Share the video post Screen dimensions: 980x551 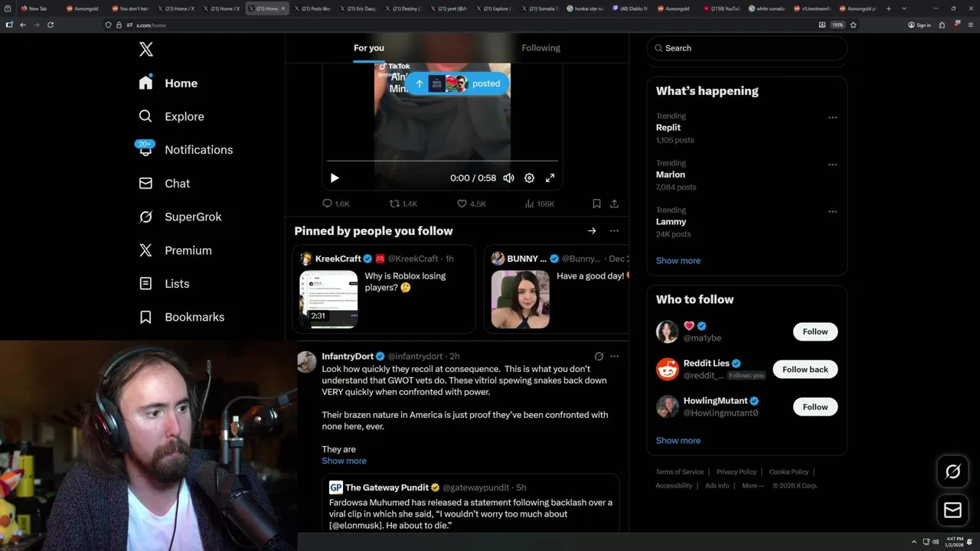pos(614,204)
